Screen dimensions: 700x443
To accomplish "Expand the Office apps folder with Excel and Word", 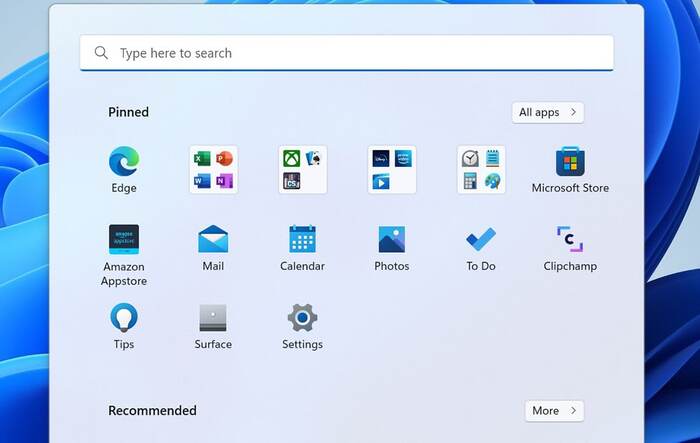I will point(213,170).
